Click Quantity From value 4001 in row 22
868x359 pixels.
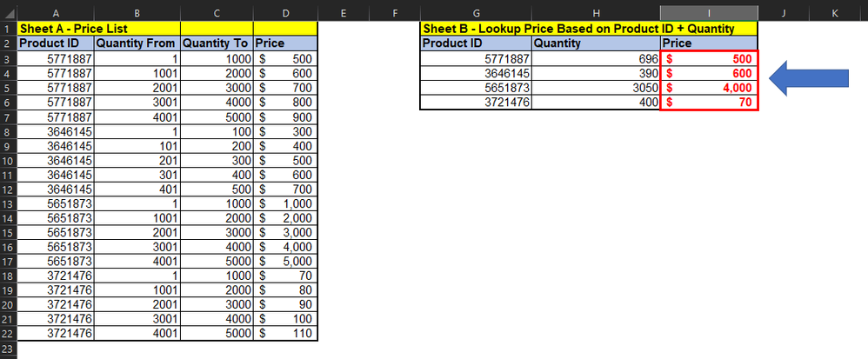137,334
